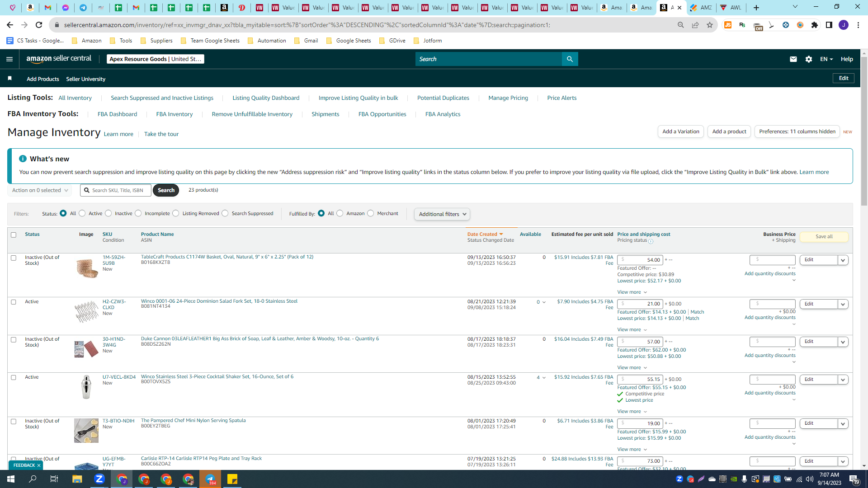Open the Seller Central hamburger menu
This screenshot has width=868, height=488.
9,59
